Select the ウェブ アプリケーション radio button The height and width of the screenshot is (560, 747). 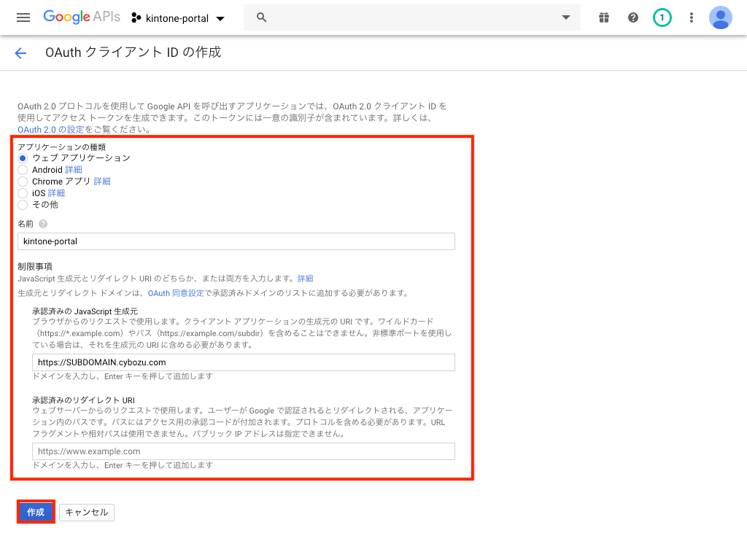pyautogui.click(x=23, y=158)
